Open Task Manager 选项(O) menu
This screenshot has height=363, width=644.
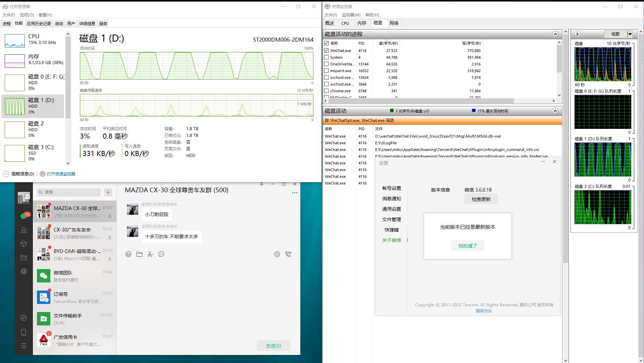[27, 15]
